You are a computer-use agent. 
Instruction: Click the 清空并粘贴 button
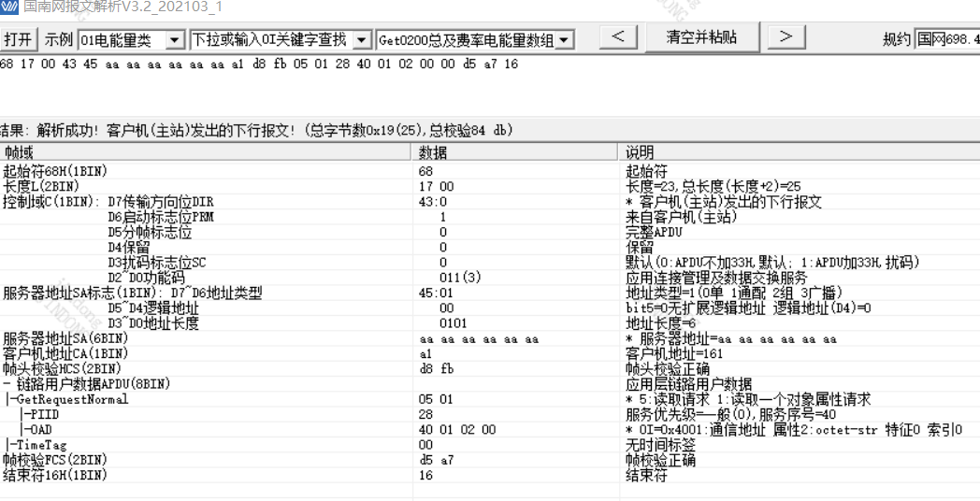(702, 37)
